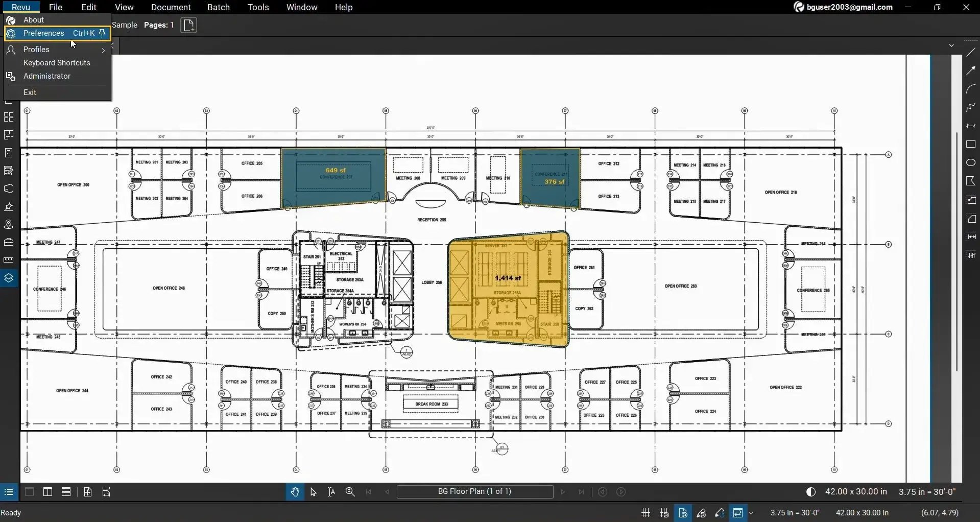Open the Spaces panel in left sidebar
The width and height of the screenshot is (980, 522).
(x=9, y=135)
